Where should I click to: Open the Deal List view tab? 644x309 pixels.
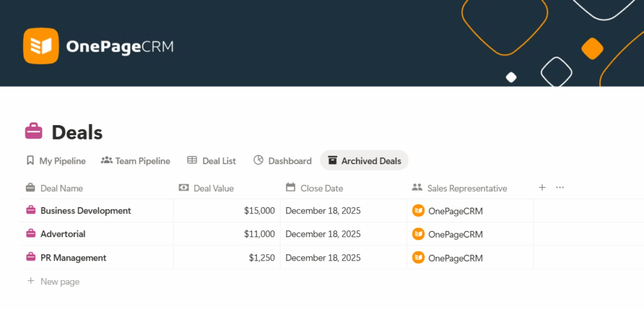pos(211,160)
